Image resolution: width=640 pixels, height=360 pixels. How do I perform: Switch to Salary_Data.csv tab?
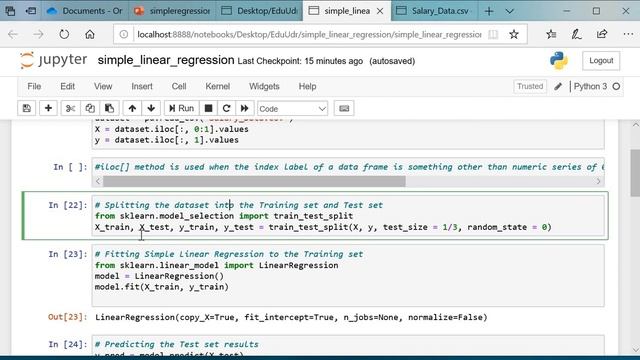tap(434, 11)
